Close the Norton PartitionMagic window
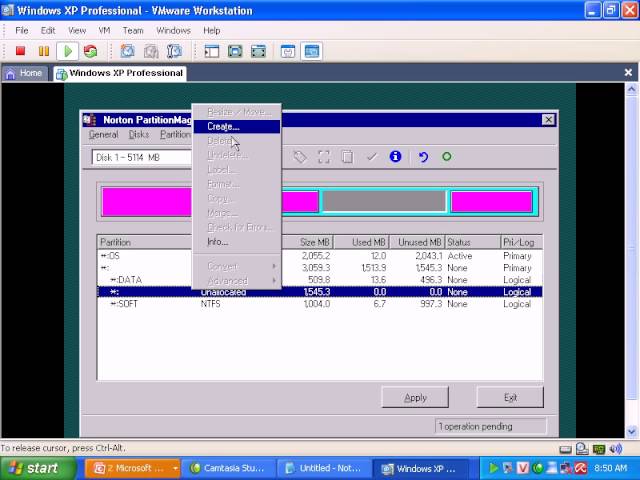This screenshot has height=480, width=640. coord(548,120)
